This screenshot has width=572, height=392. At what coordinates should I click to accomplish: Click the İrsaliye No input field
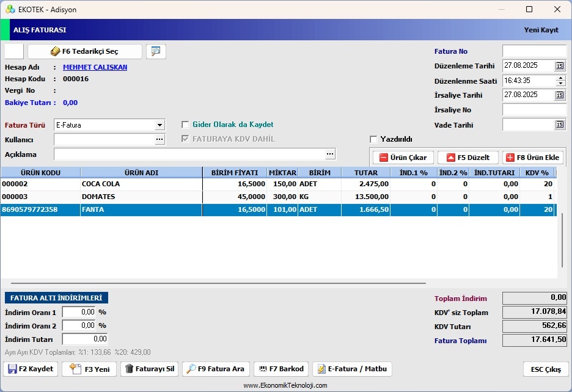click(x=534, y=110)
